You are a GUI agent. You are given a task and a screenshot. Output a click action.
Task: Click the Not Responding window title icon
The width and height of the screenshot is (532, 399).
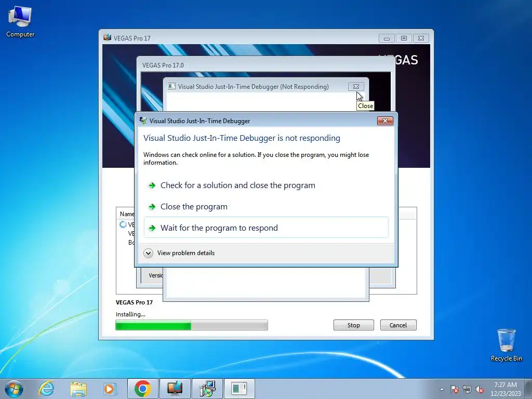(171, 87)
